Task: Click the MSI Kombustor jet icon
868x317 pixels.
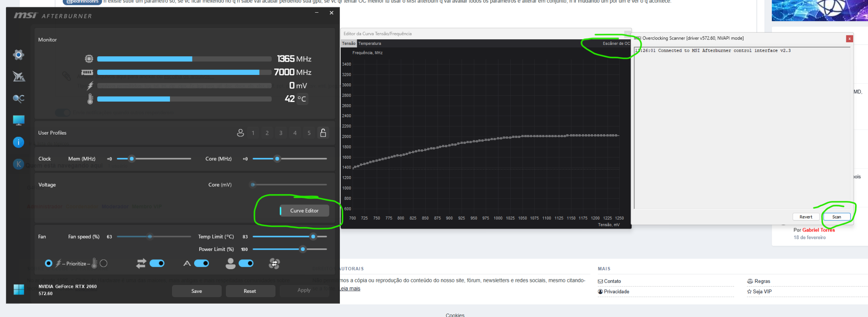Action: (19, 77)
